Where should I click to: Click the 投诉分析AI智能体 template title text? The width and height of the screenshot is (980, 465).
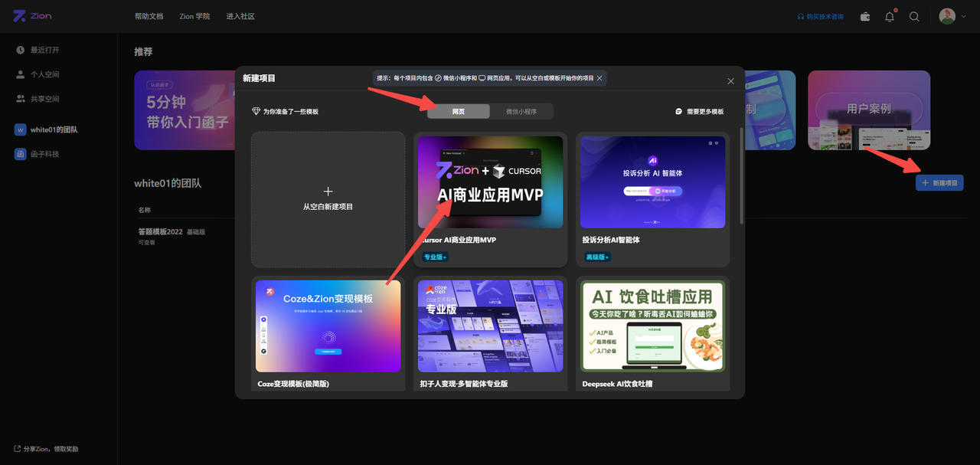point(611,240)
